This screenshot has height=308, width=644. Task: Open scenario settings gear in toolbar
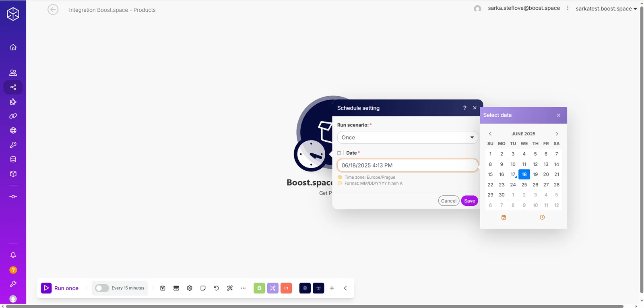click(x=190, y=288)
